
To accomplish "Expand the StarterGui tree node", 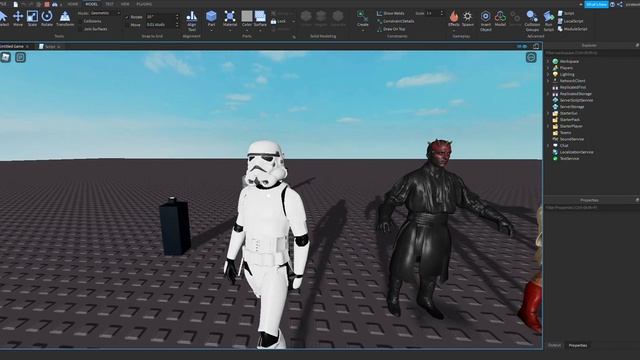I will 548,113.
